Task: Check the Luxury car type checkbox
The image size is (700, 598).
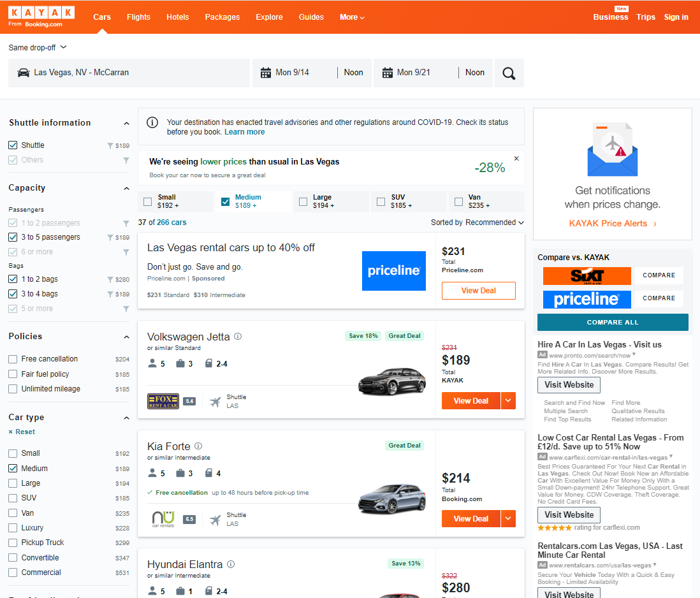Action: coord(13,527)
